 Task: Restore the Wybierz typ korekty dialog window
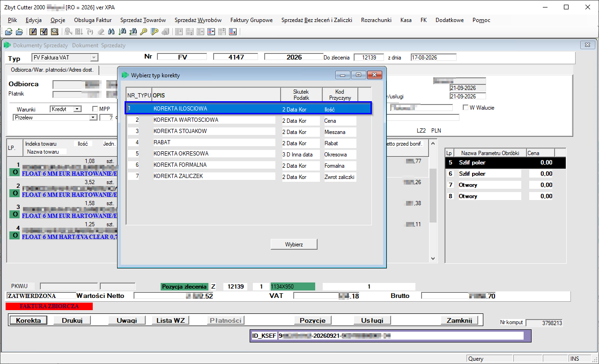click(x=359, y=75)
